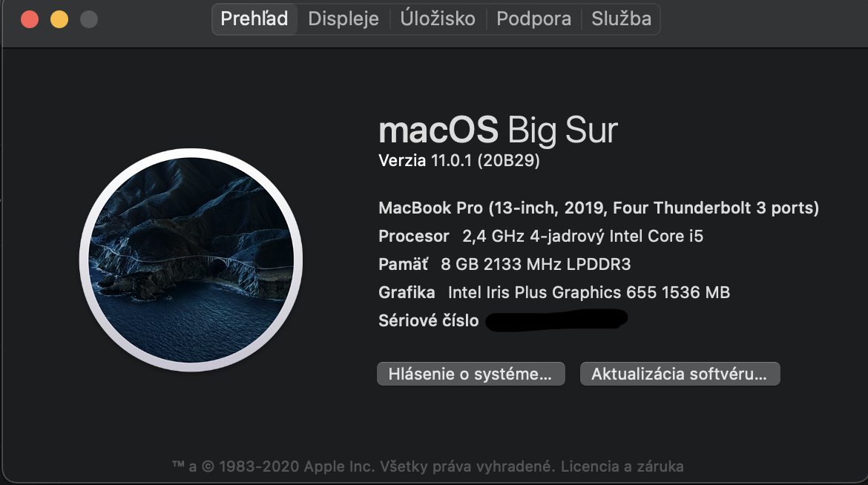The width and height of the screenshot is (868, 485).
Task: Click the macOS Big Sur circular logo
Action: (191, 260)
